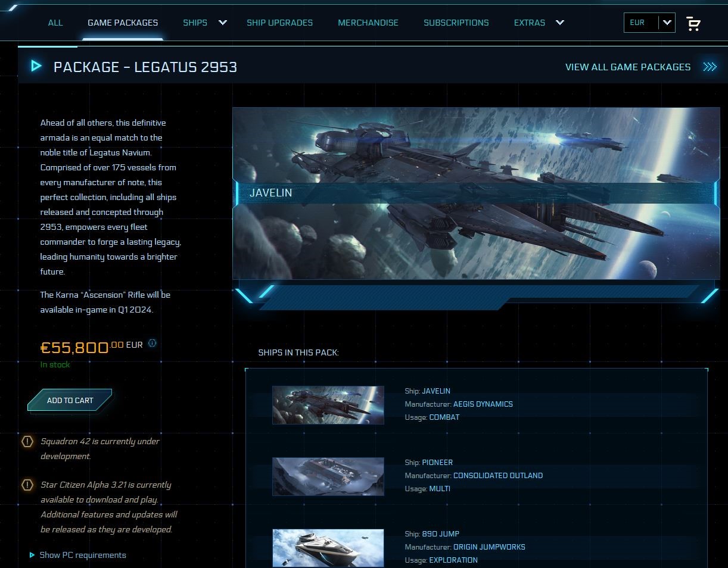Open the Origin Jumpworks manufacturer link
This screenshot has width=728, height=568.
click(x=489, y=547)
